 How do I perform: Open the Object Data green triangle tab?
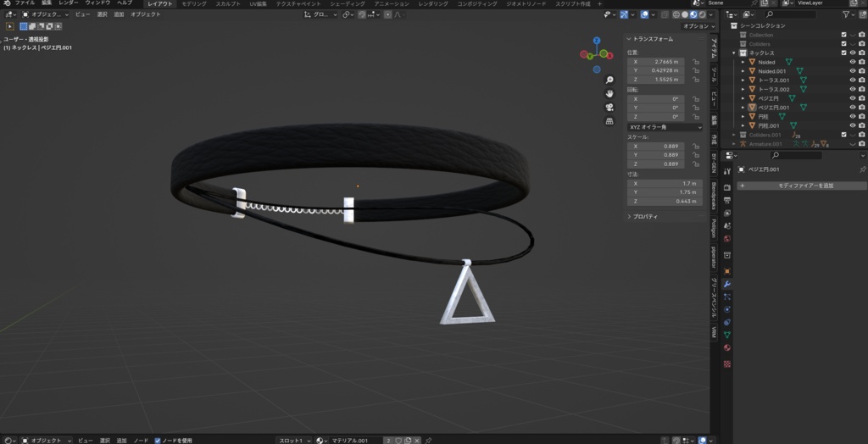726,335
